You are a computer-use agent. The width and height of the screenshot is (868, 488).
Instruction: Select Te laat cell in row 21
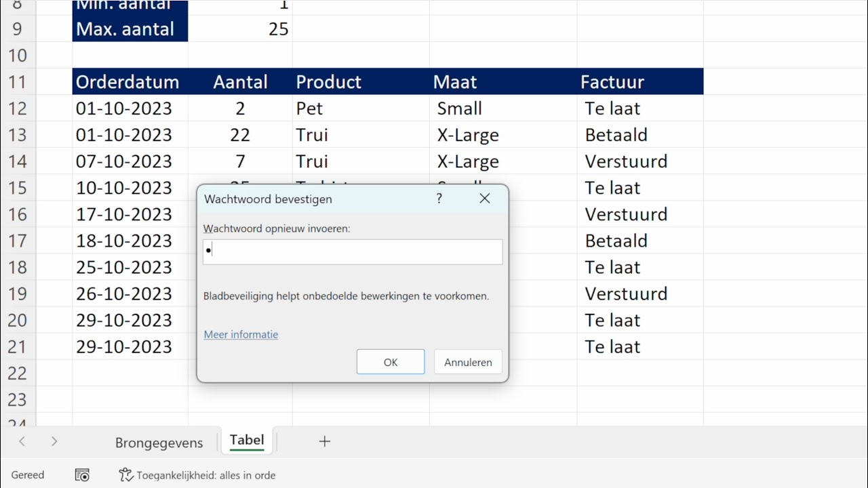(x=640, y=346)
